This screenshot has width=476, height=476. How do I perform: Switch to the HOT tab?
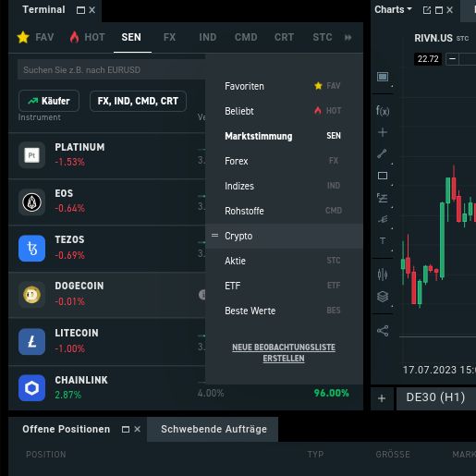[x=87, y=37]
